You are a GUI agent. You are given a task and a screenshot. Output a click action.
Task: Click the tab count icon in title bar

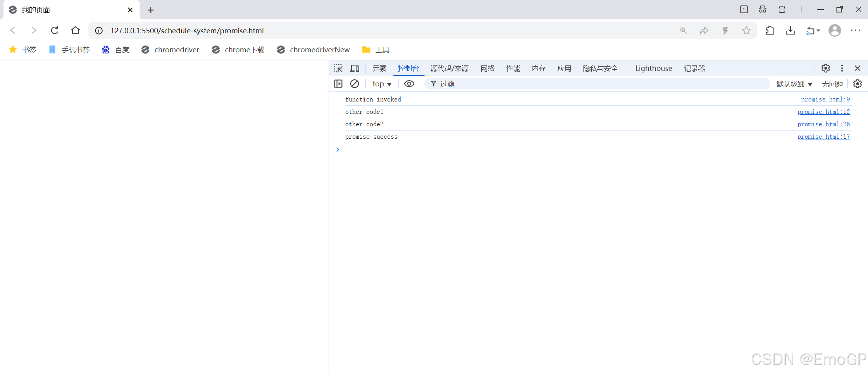pos(744,9)
